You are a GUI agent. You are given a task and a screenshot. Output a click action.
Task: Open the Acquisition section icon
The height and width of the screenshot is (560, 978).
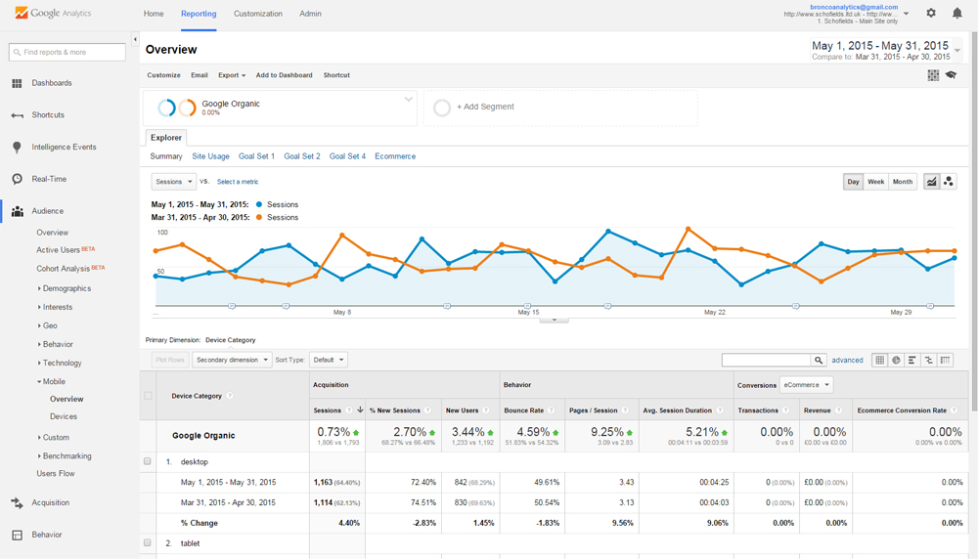[x=17, y=502]
